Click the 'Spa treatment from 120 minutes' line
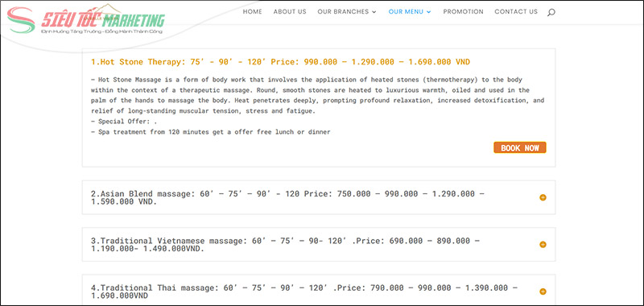Screen dimensions: 644x306 pyautogui.click(x=211, y=132)
